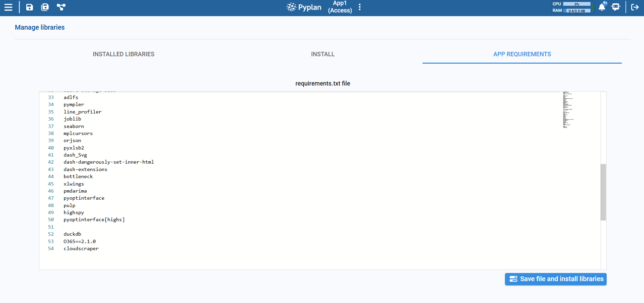The image size is (644, 303).
Task: Click the editor's vertical scrollbar thumb
Action: (x=603, y=192)
